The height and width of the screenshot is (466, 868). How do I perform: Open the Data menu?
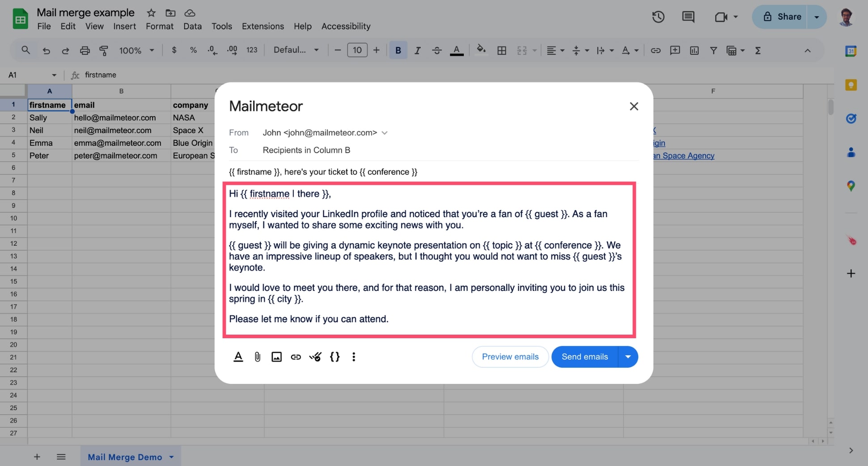tap(192, 26)
